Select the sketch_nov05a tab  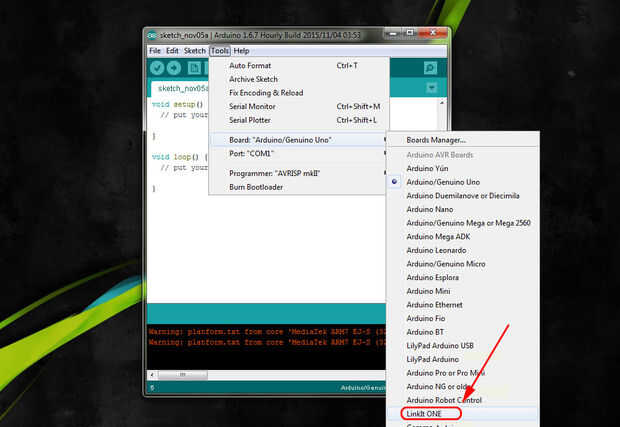tap(181, 88)
